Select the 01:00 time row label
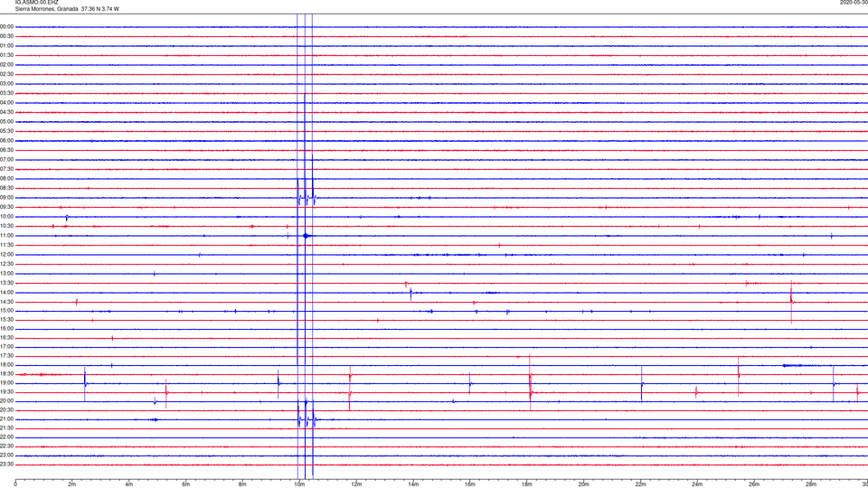868x488 pixels. [6, 46]
